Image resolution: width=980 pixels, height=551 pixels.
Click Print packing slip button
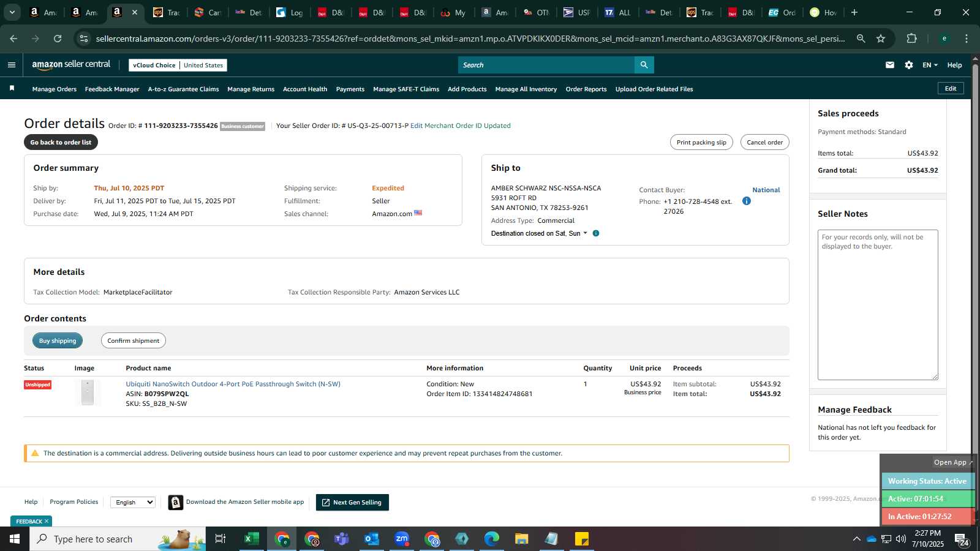coord(701,142)
